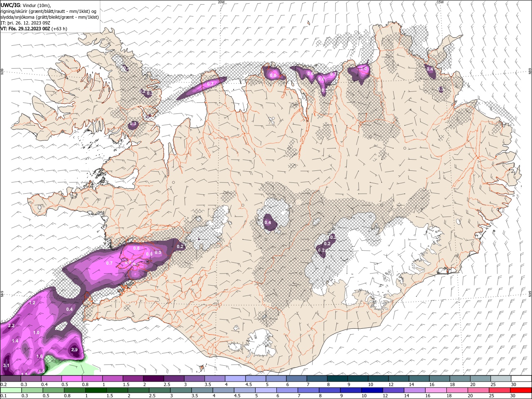532x399 pixels.
Task: Click the slate blue swatch labeled 6 in snow legend
Action: point(296,379)
